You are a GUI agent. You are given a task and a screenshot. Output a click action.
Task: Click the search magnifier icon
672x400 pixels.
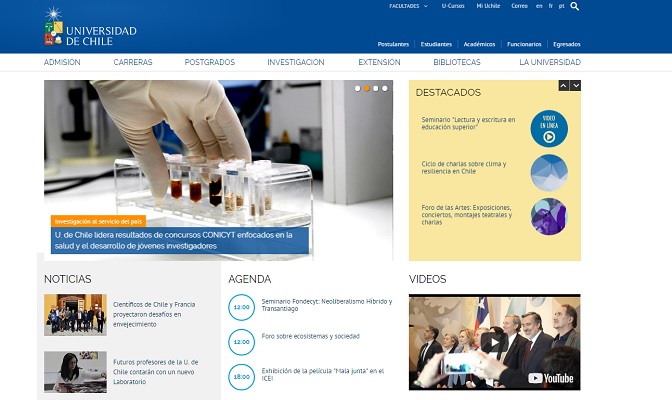pyautogui.click(x=575, y=6)
